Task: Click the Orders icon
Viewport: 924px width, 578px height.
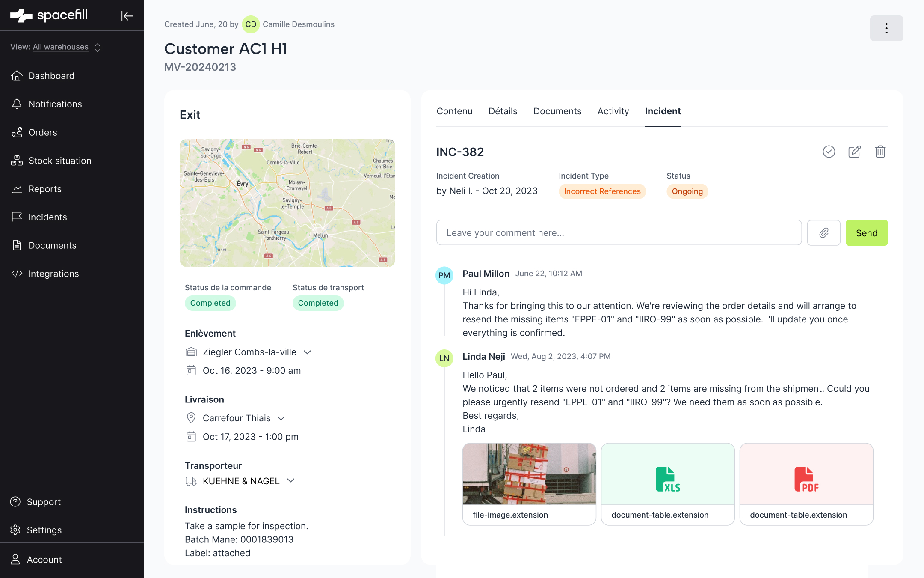Action: click(x=17, y=132)
